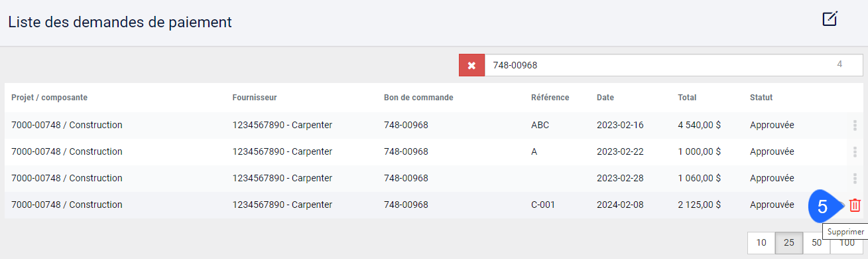Show 10 rows per page

click(x=761, y=243)
